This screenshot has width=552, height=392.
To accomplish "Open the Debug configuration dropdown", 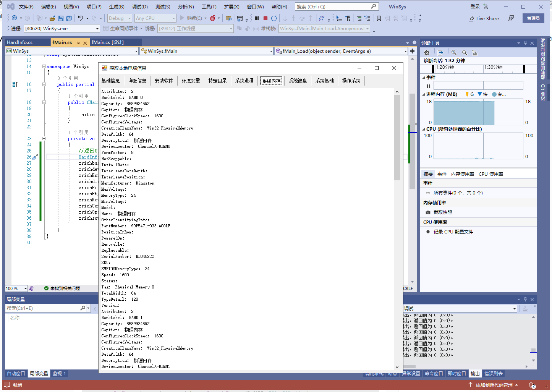I will [x=120, y=18].
